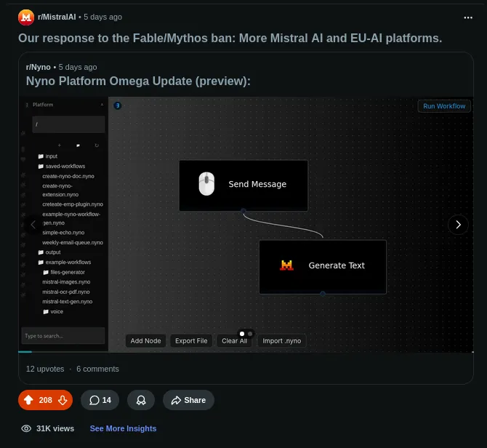This screenshot has width=487, height=448.
Task: Click the Export File button
Action: pyautogui.click(x=191, y=341)
